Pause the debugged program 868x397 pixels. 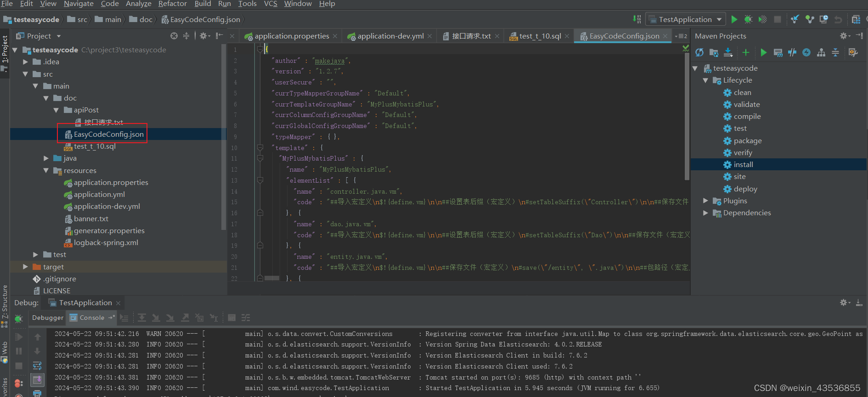tap(18, 351)
